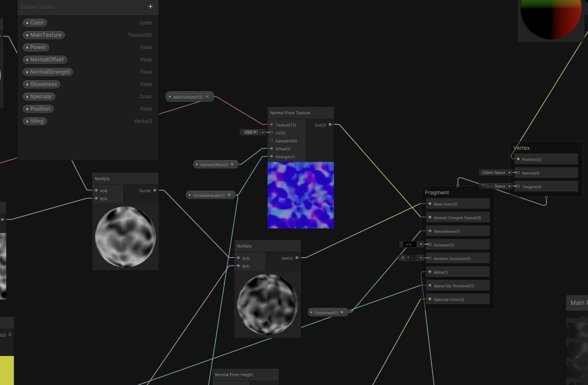
Task: Open the Object Space dropdown for Tangent(3)
Action: pyautogui.click(x=494, y=186)
